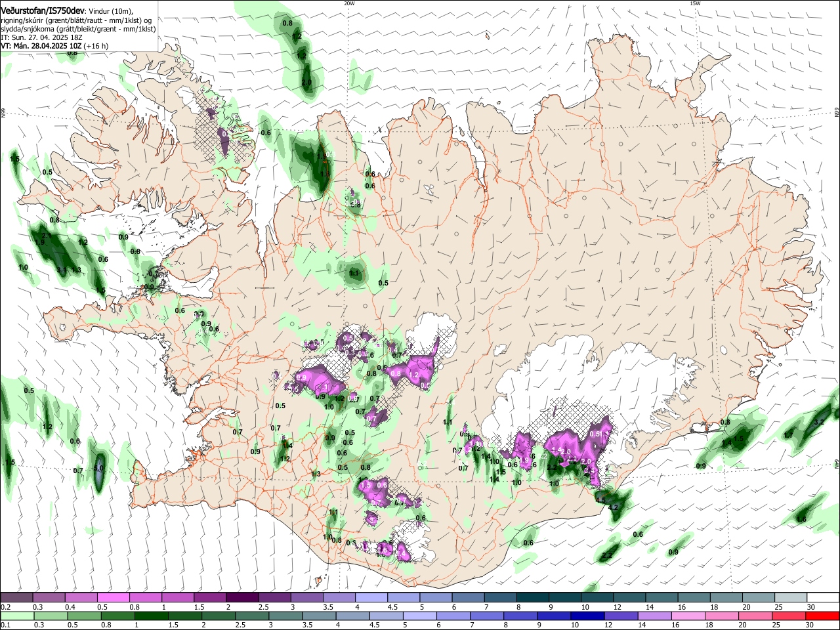Pick the dark green 1 swatch on rain scale
Screen dimensions: 840x630
click(151, 616)
